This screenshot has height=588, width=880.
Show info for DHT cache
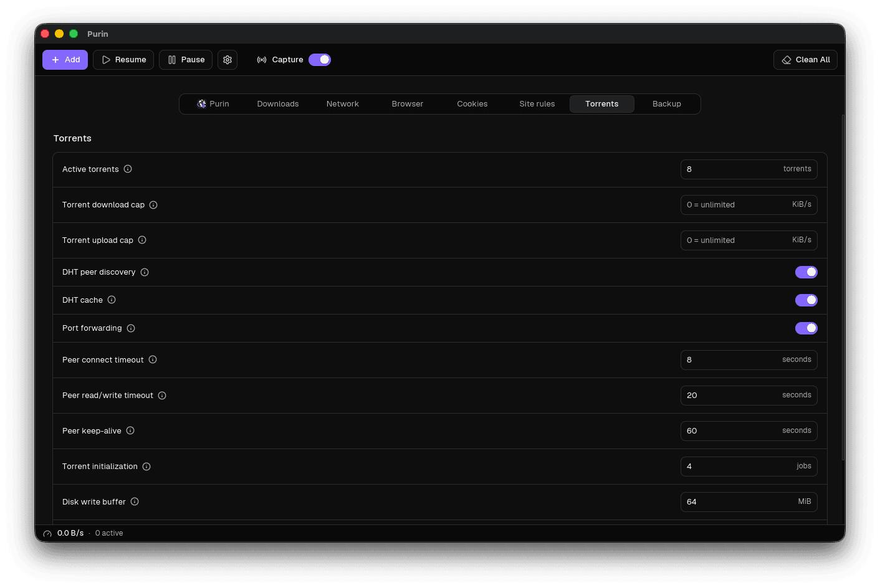112,300
